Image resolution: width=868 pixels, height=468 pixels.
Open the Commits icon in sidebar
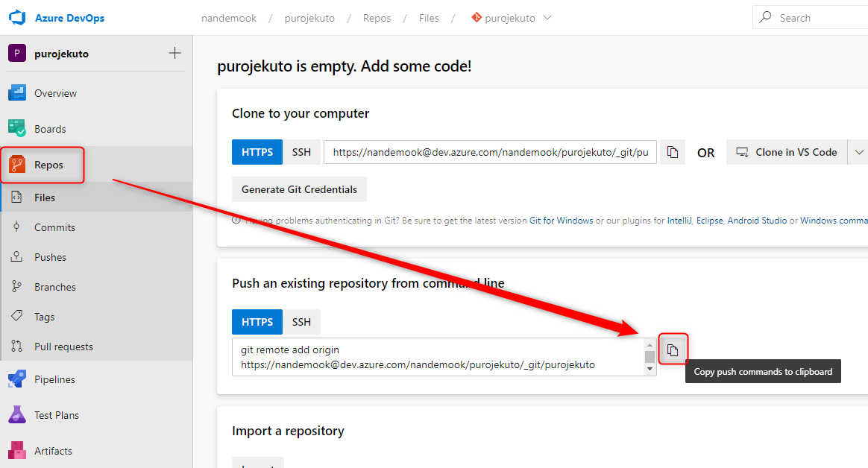(x=16, y=227)
